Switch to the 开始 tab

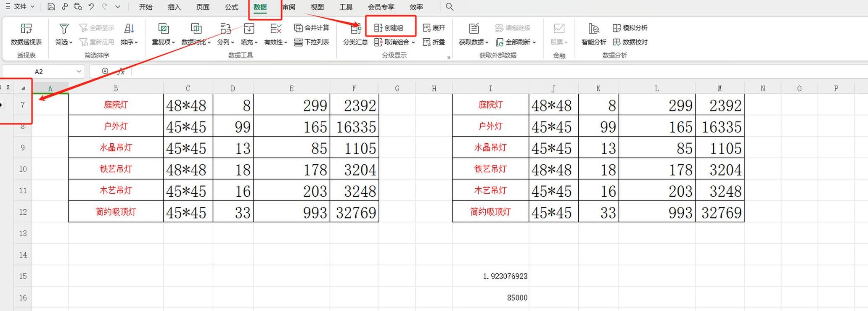(146, 7)
